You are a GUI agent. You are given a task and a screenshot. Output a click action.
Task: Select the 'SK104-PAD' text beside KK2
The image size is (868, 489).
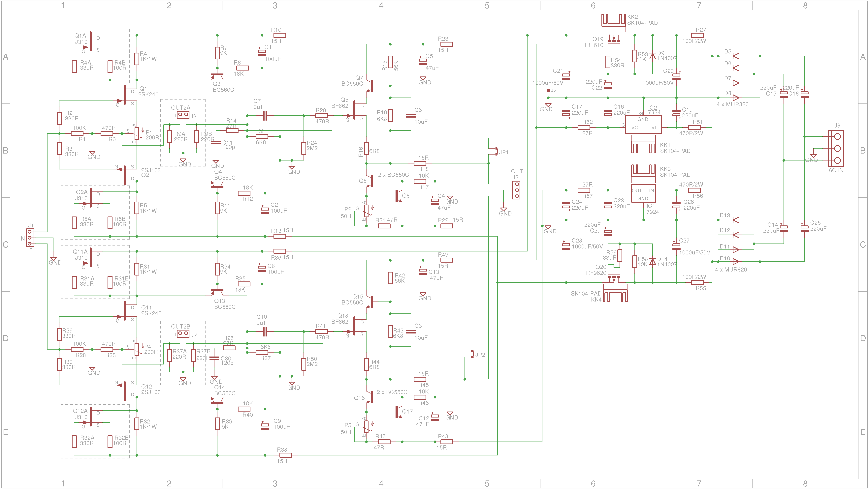(642, 23)
